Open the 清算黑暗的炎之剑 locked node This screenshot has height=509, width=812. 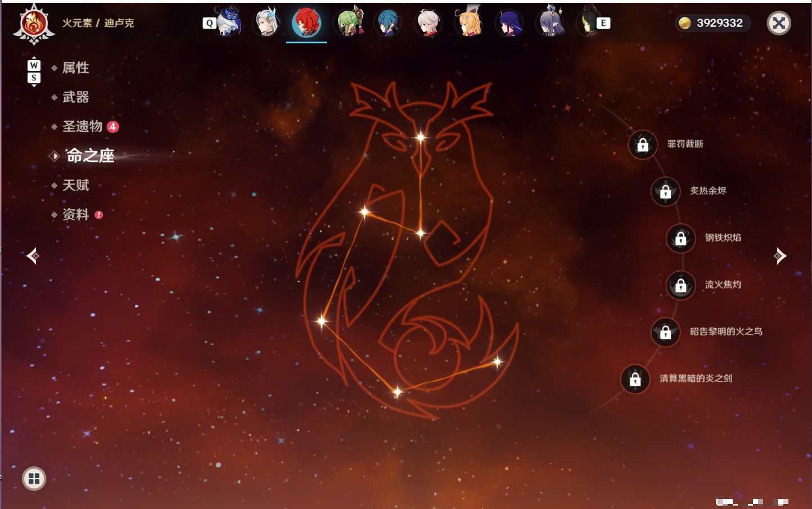pos(635,379)
